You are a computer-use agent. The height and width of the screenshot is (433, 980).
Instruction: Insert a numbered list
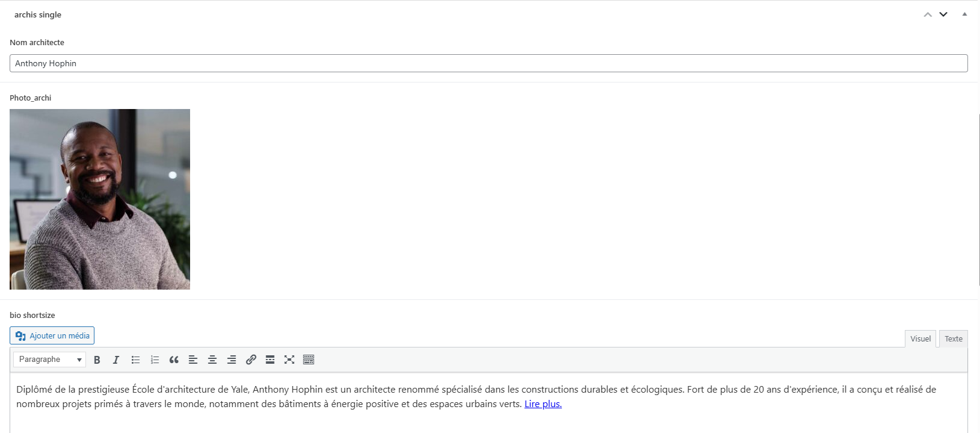(x=155, y=360)
